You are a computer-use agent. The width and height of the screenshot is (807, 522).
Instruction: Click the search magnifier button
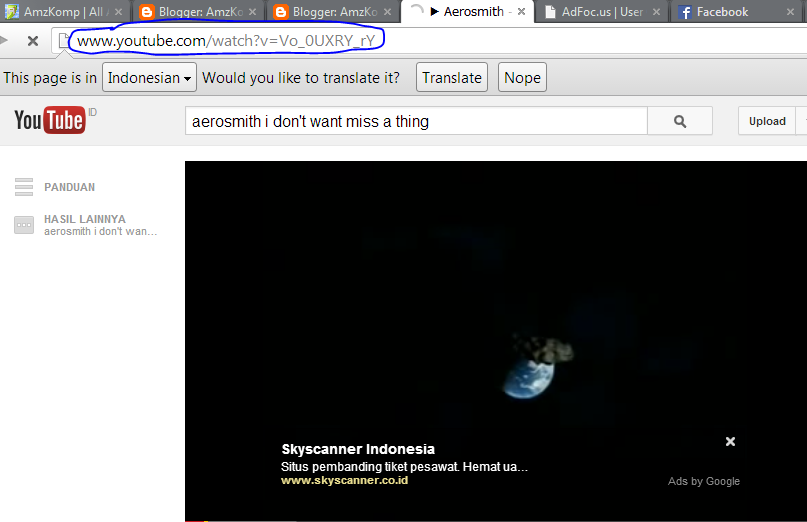coord(680,121)
